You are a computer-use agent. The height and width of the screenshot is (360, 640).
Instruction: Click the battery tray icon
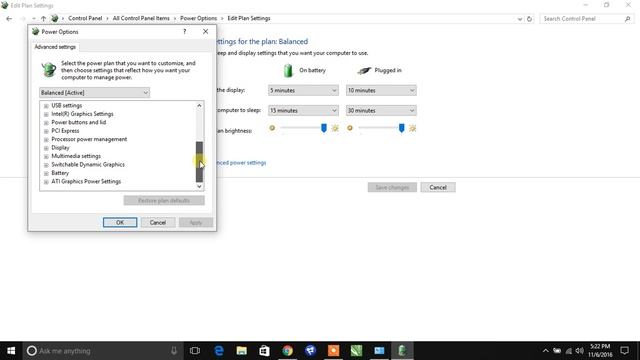pyautogui.click(x=557, y=351)
